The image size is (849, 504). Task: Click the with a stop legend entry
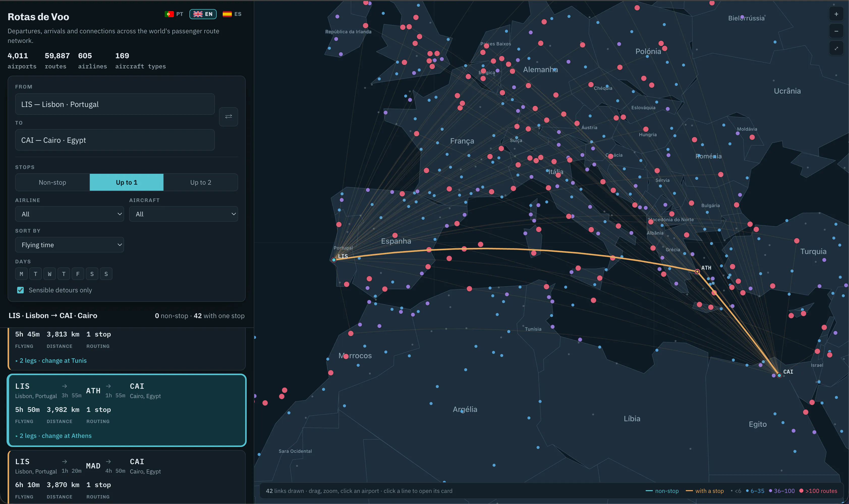tap(705, 491)
